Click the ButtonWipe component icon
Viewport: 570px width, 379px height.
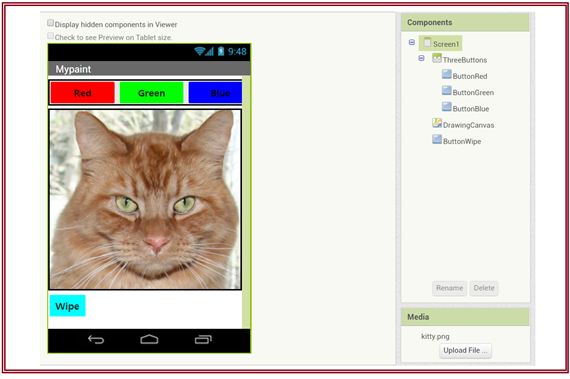437,139
